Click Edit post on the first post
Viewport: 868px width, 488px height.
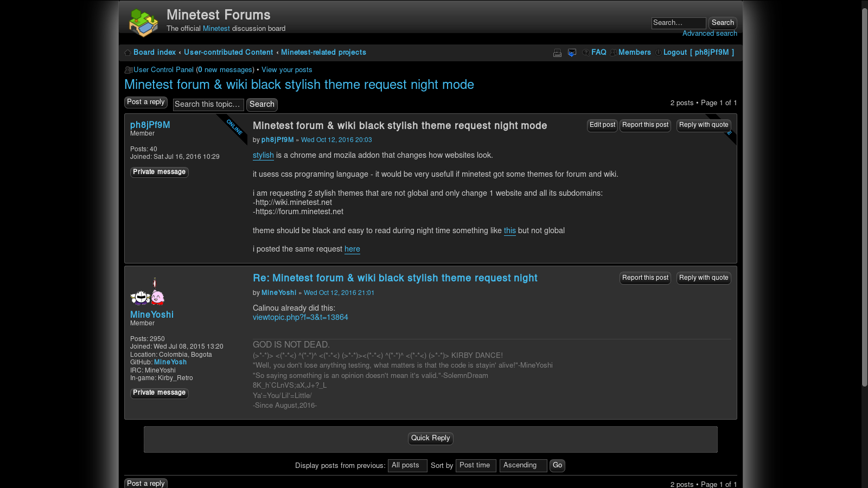coord(602,125)
